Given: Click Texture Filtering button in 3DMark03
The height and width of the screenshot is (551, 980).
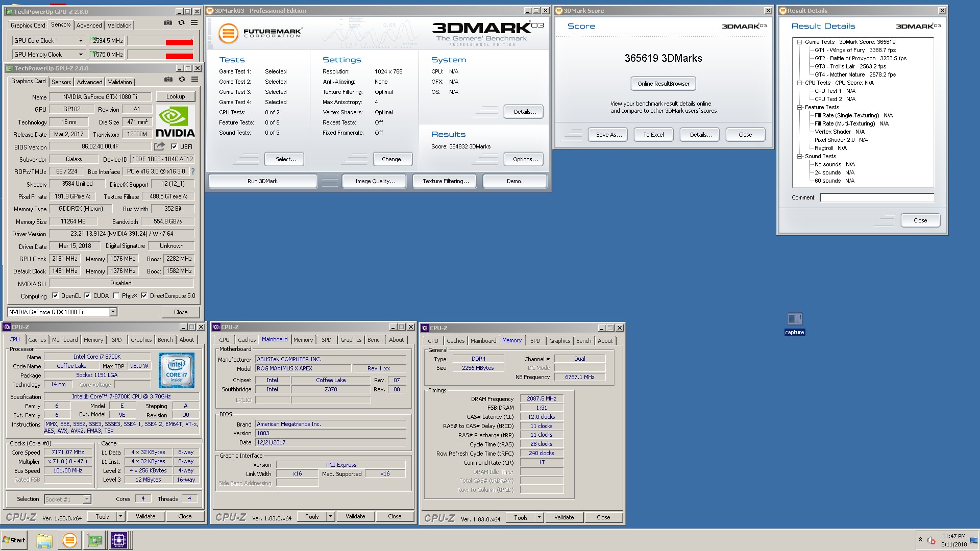Looking at the screenshot, I should pos(445,181).
